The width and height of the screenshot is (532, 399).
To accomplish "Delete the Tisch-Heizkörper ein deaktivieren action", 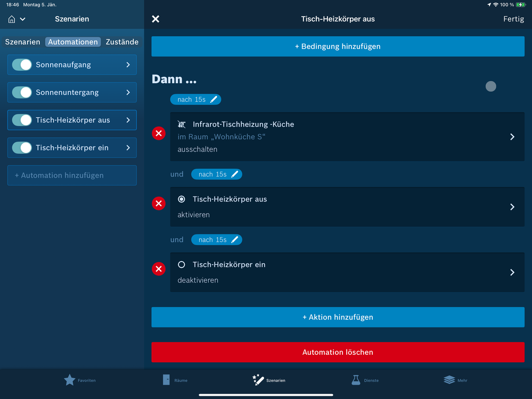I will (159, 269).
